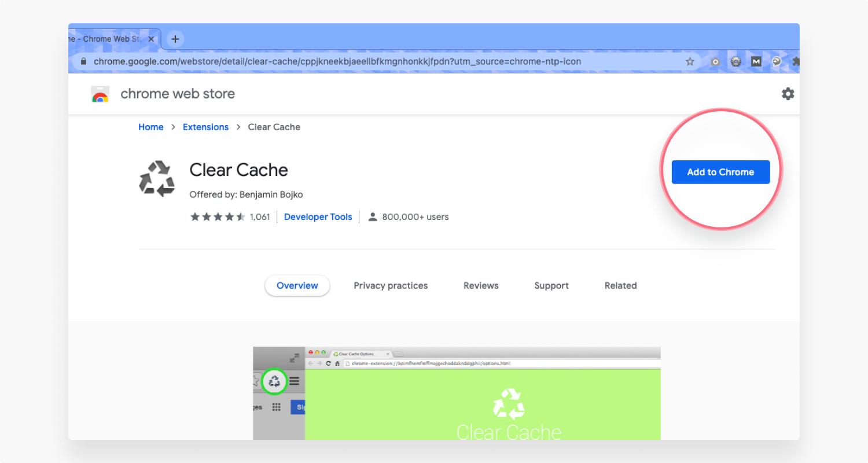Go to the Home breadcrumb link
Viewport: 868px width, 463px height.
pyautogui.click(x=151, y=127)
